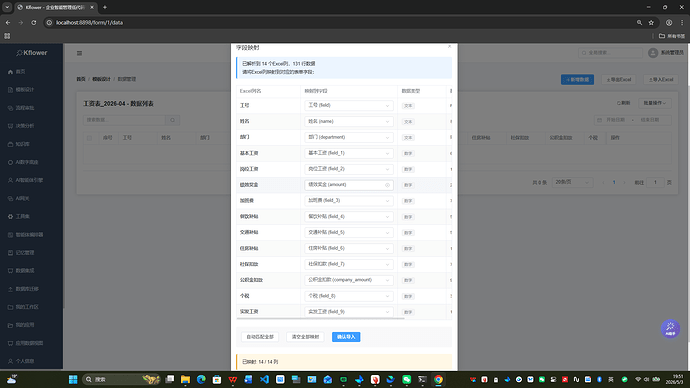Viewport: 690px width, 388px height.
Task: Bookmark this page with the star icon
Action: pos(651,22)
